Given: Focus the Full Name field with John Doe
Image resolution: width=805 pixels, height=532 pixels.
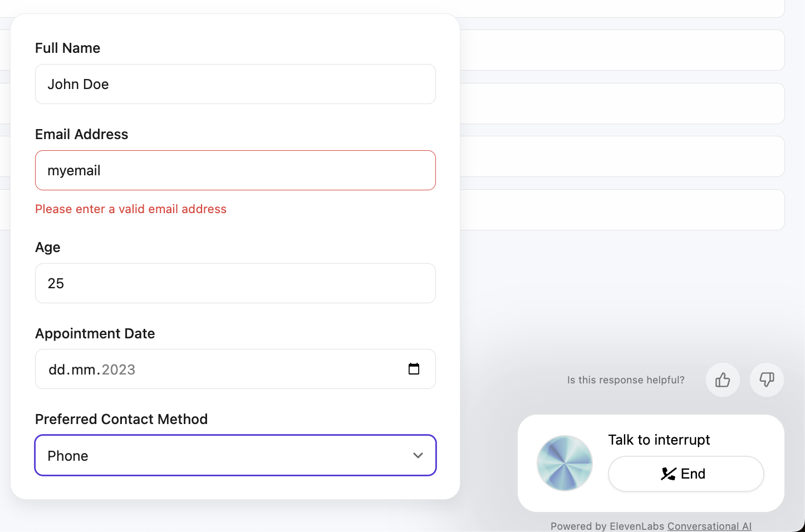Looking at the screenshot, I should (235, 84).
